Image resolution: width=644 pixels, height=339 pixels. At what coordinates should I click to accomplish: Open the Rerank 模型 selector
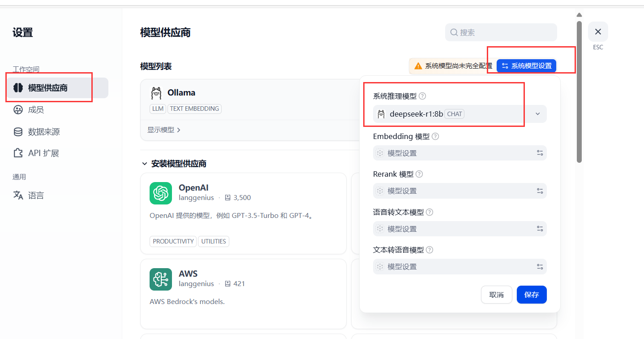pos(459,191)
